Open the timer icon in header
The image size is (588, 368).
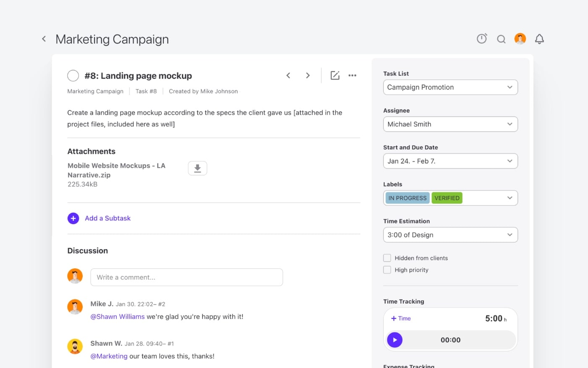[482, 39]
